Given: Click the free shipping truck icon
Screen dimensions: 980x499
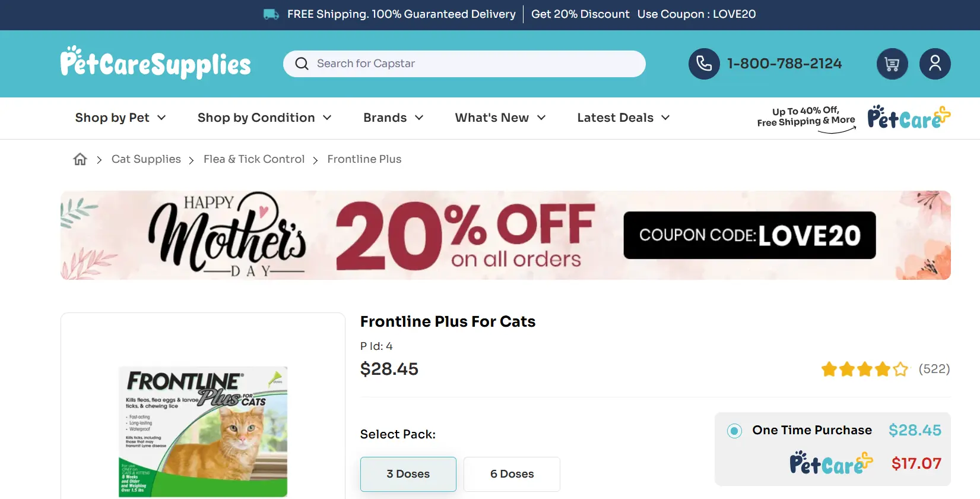Looking at the screenshot, I should pyautogui.click(x=271, y=14).
